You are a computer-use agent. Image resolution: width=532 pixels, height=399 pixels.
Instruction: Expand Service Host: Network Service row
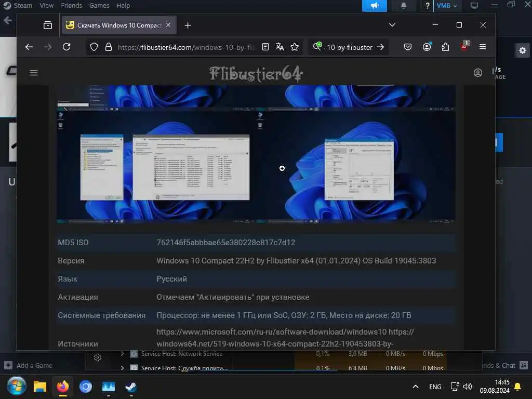coord(122,353)
